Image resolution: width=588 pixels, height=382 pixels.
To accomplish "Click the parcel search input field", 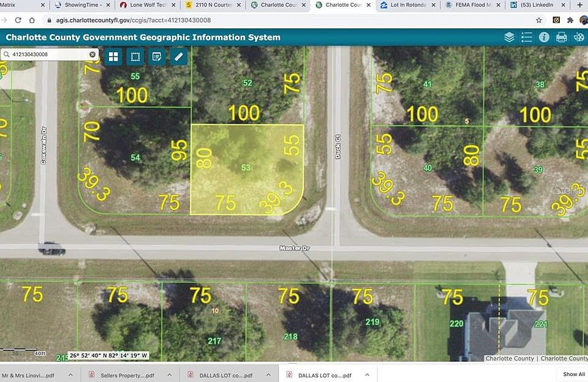I will [50, 54].
